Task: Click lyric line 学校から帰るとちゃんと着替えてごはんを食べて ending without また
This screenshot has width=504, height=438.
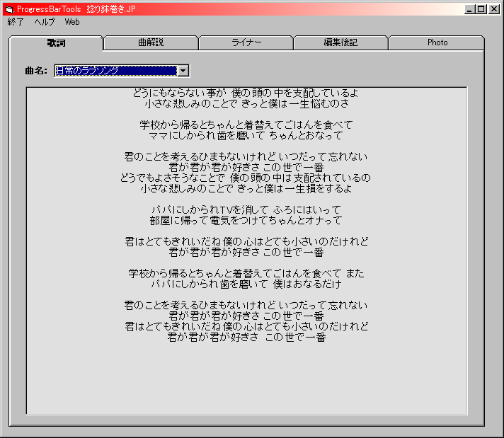Action: pyautogui.click(x=246, y=125)
